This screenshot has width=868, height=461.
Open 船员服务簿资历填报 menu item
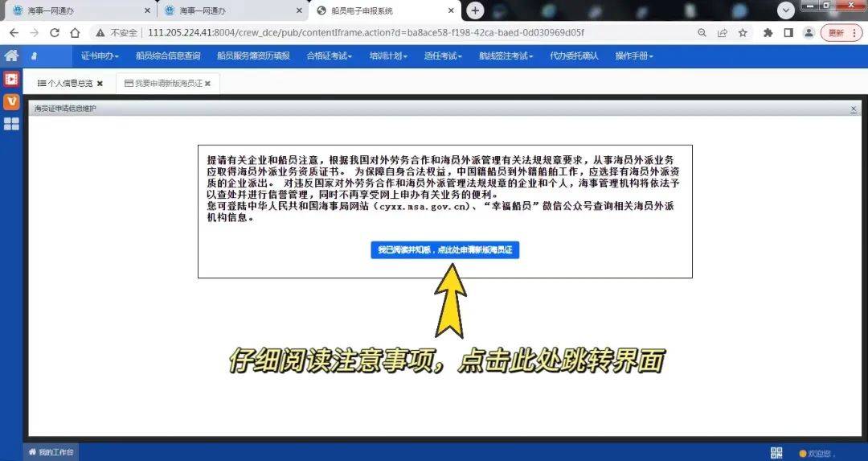point(253,56)
